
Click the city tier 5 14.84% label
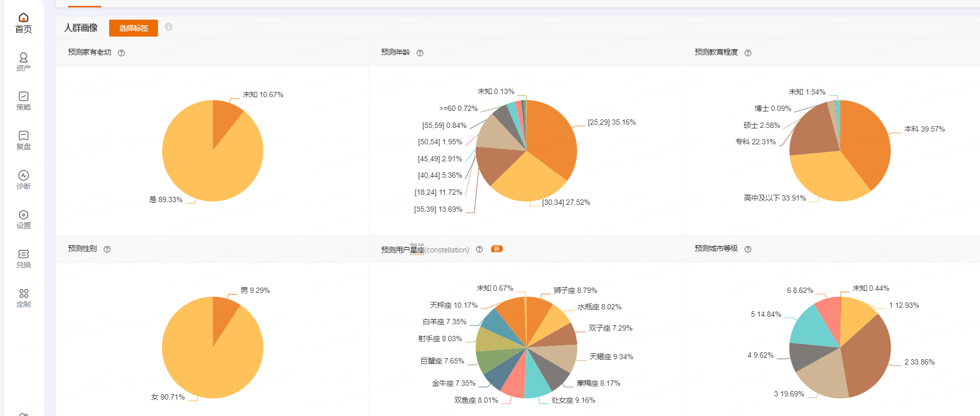click(766, 314)
